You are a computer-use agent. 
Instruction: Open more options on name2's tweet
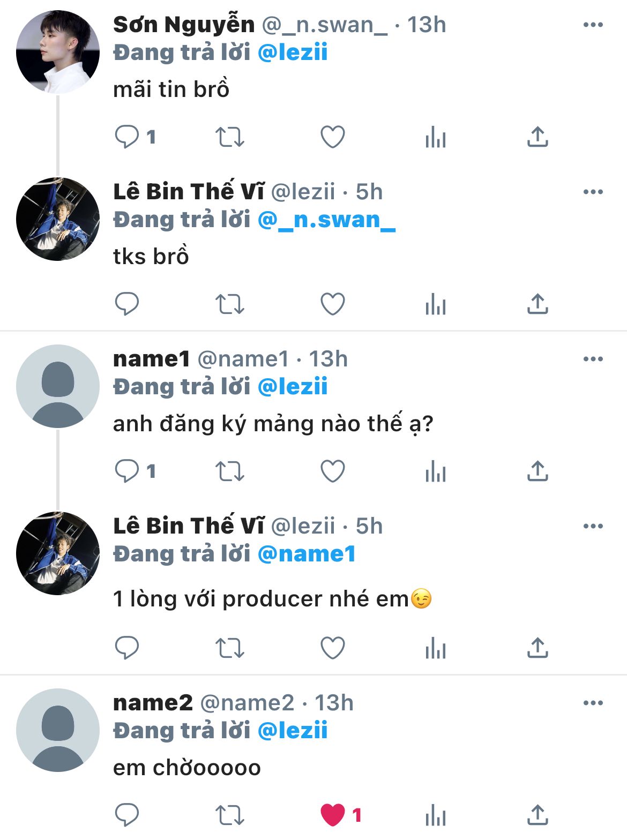point(593,703)
